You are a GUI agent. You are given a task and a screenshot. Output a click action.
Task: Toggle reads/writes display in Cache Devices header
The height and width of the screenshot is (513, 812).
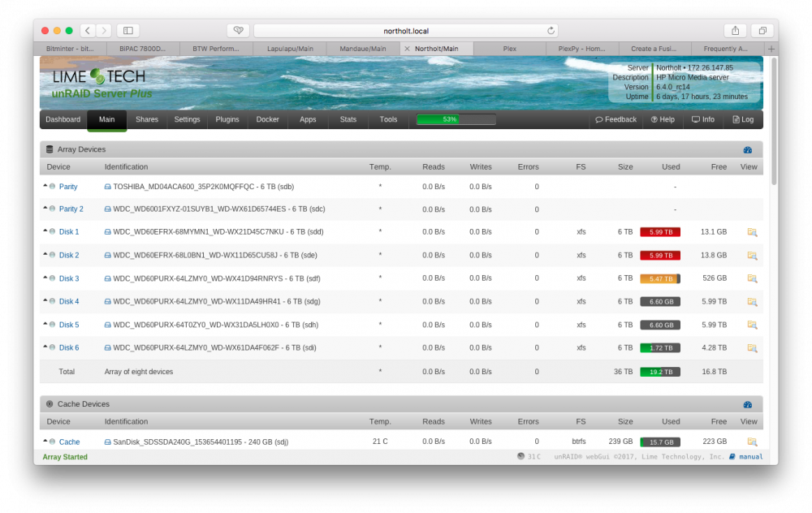coord(747,404)
